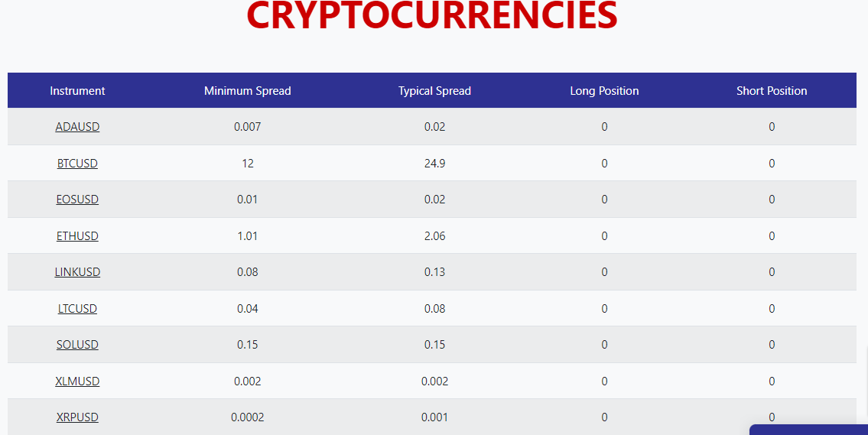Open the LINKUSD instrument link
Screen dimensions: 868x435
coord(77,271)
